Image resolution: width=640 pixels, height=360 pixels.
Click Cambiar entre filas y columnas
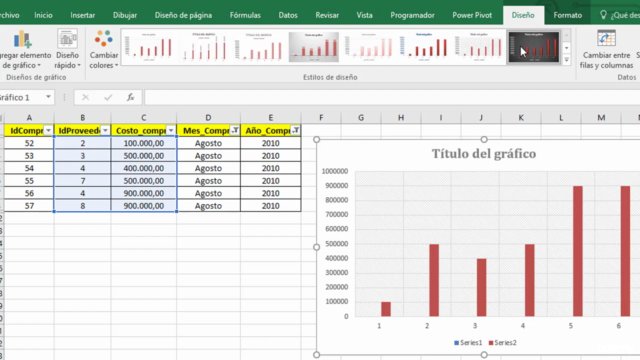pyautogui.click(x=607, y=49)
